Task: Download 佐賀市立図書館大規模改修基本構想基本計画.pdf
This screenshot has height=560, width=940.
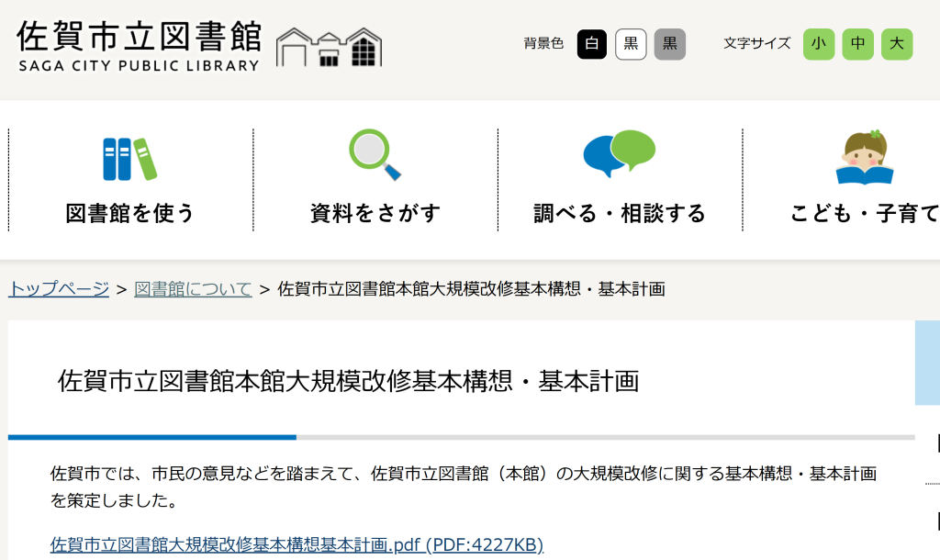Action: (297, 544)
